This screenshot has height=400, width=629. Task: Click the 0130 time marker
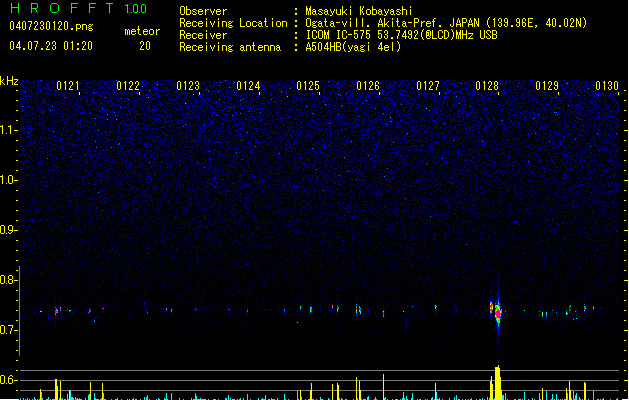point(607,86)
